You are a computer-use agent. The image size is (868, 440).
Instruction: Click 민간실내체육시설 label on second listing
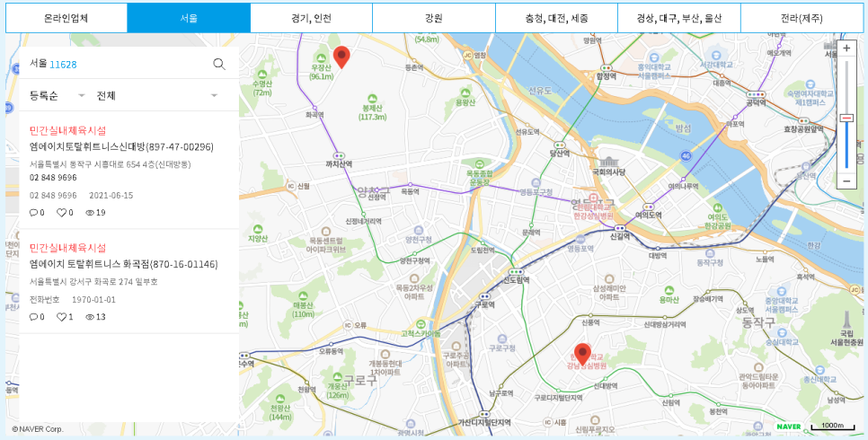click(x=67, y=248)
